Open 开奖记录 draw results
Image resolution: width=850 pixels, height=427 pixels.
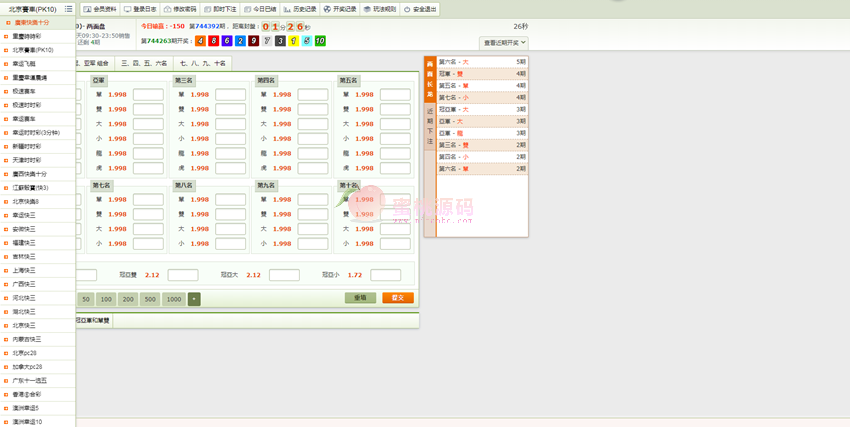point(340,8)
